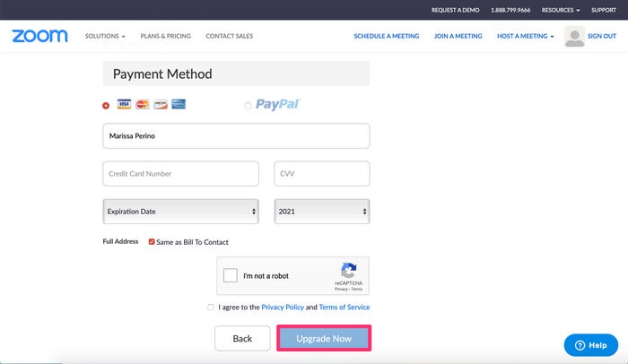Screen dimensions: 628x364
Task: Click the Zoom logo
Action: point(39,36)
